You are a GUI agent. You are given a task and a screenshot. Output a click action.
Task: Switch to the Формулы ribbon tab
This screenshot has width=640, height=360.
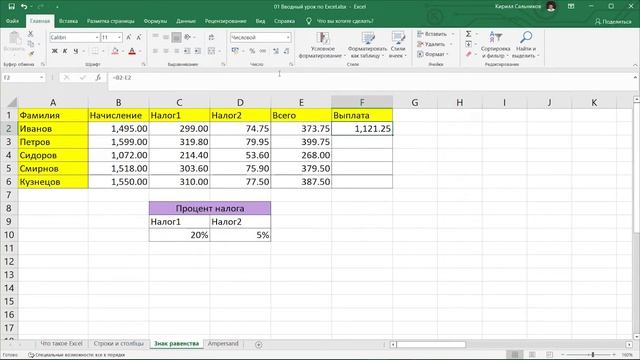[x=155, y=21]
